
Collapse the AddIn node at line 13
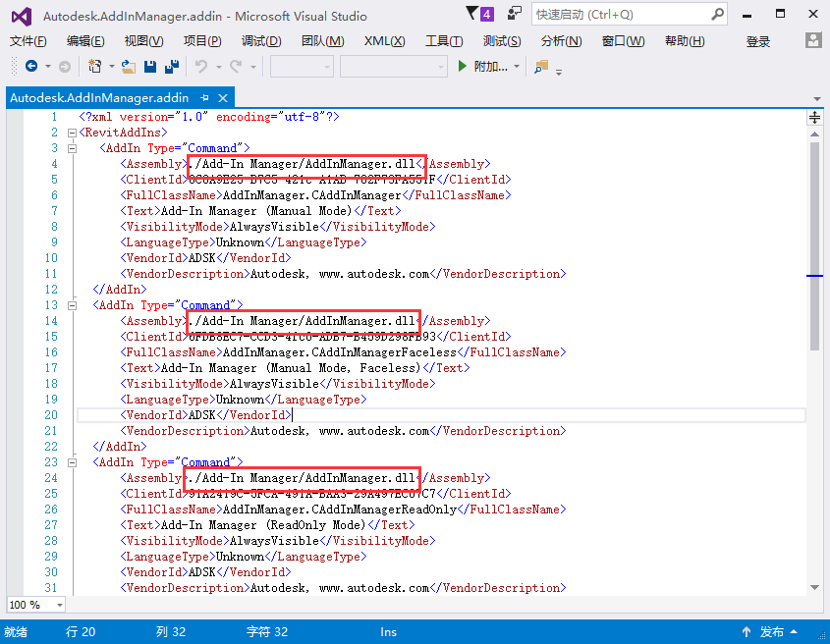click(x=74, y=305)
